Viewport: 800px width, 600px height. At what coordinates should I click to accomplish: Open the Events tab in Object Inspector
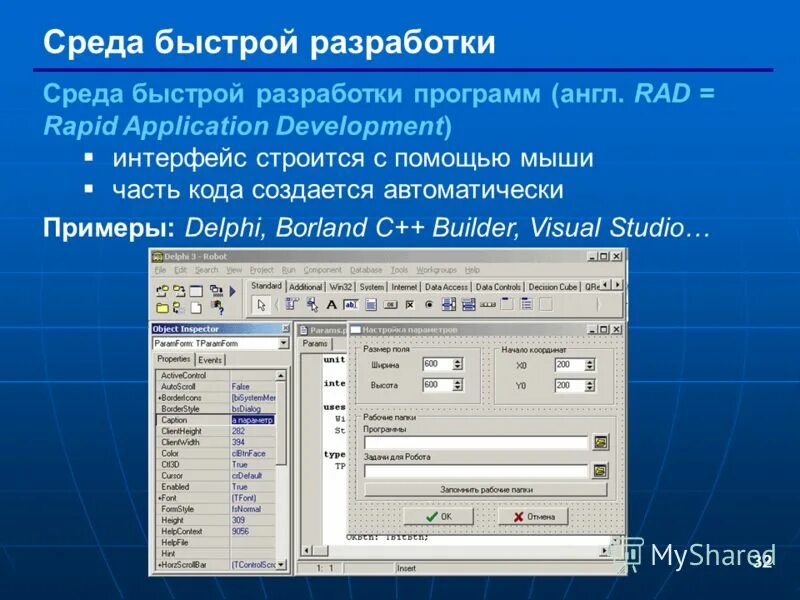[210, 360]
